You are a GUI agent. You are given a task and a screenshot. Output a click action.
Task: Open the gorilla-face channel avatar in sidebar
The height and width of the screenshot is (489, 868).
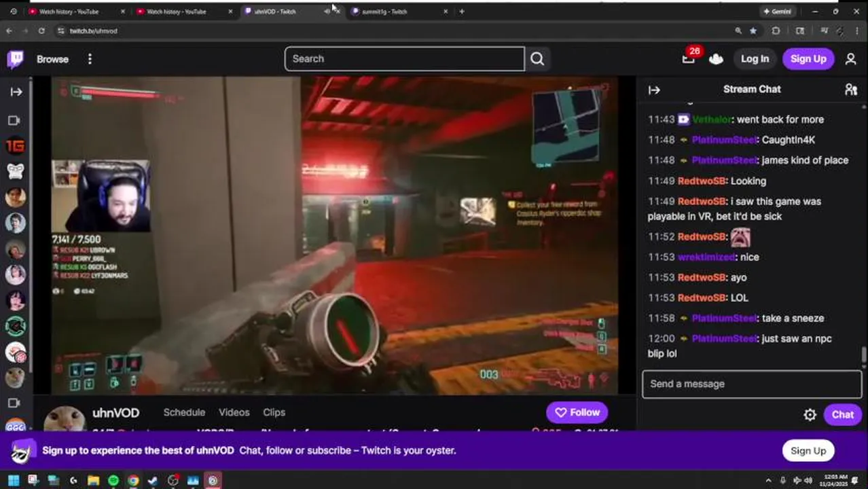pyautogui.click(x=16, y=172)
